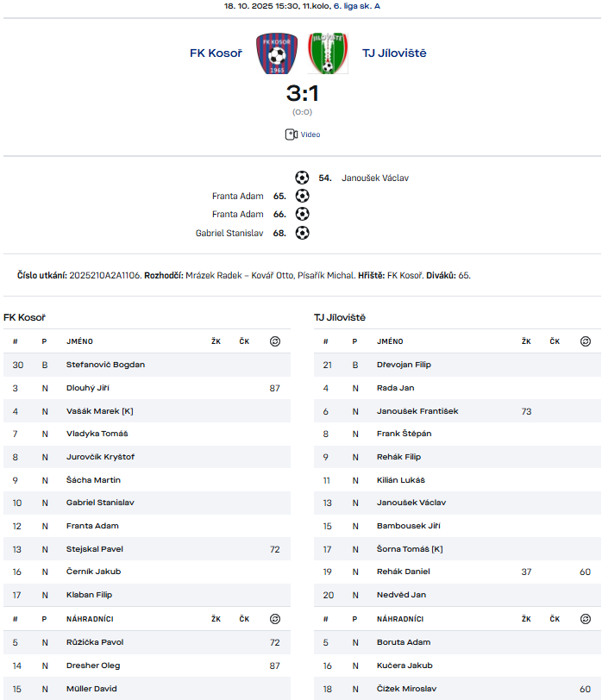Click the goal ball icon at minute 65
This screenshot has height=700, width=602.
[x=302, y=196]
